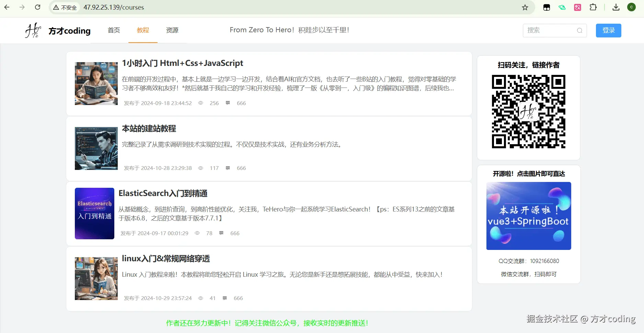Click the comment icon on linux course

[x=225, y=298]
